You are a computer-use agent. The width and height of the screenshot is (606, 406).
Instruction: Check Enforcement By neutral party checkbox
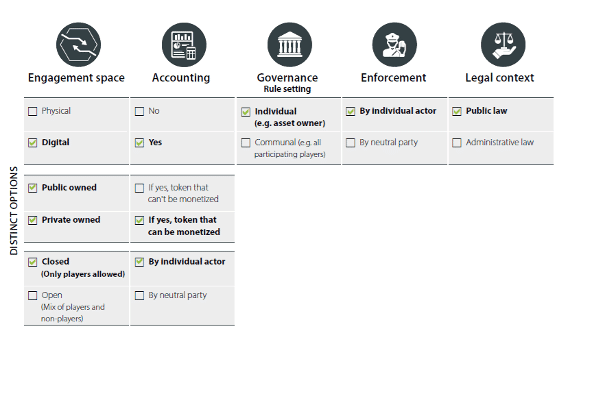coord(351,143)
